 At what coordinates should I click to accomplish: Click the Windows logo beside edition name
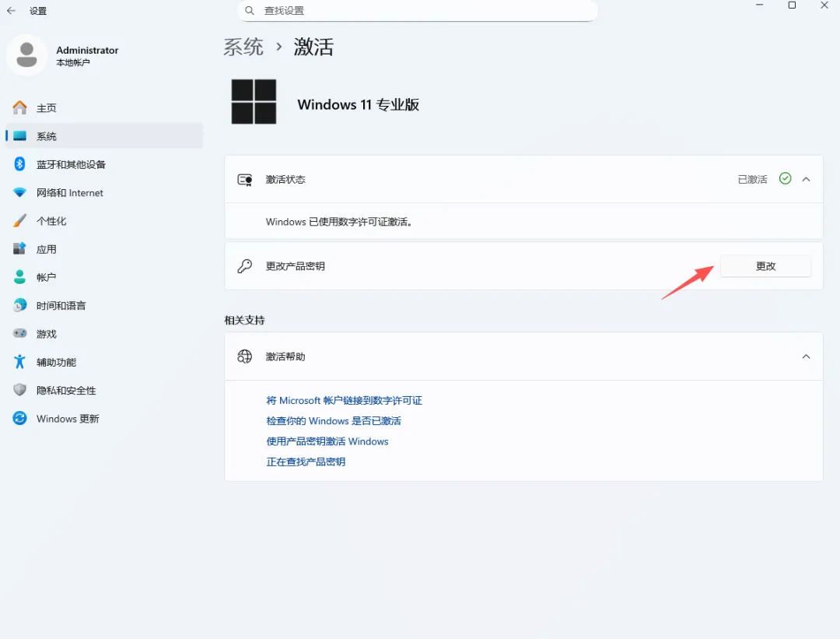(254, 102)
